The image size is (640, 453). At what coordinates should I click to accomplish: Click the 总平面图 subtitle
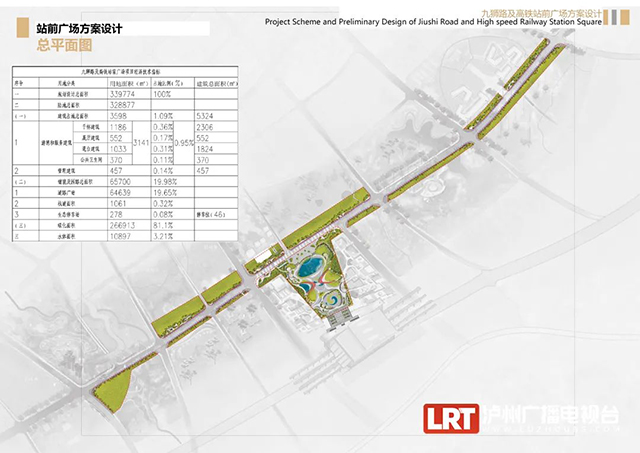[65, 45]
